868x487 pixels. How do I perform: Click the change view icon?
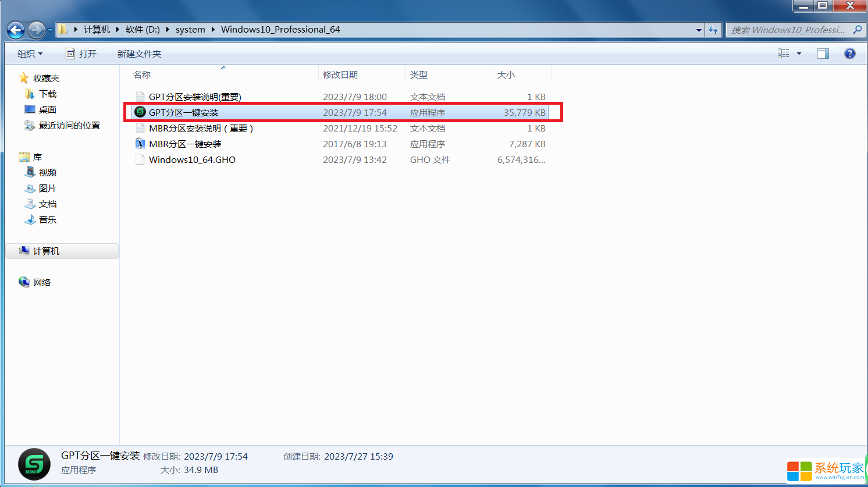pos(784,54)
